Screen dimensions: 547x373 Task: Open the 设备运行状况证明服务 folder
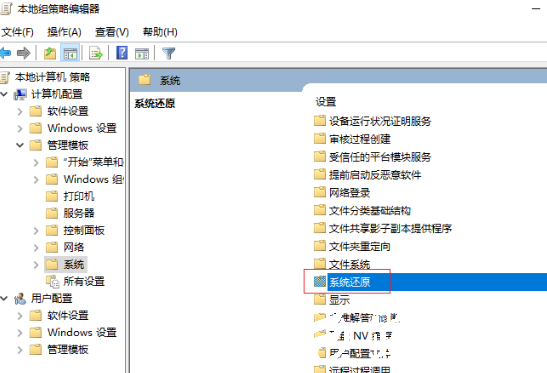pyautogui.click(x=380, y=121)
